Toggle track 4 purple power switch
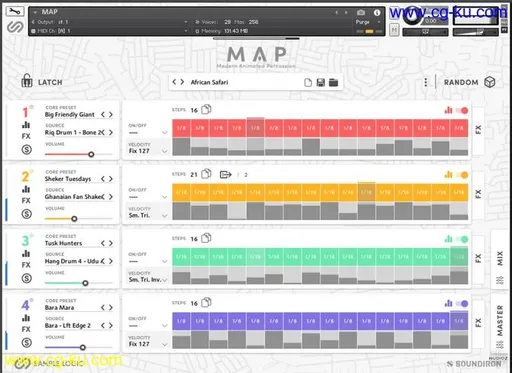Viewport: 512px width, 373px height. coord(462,303)
